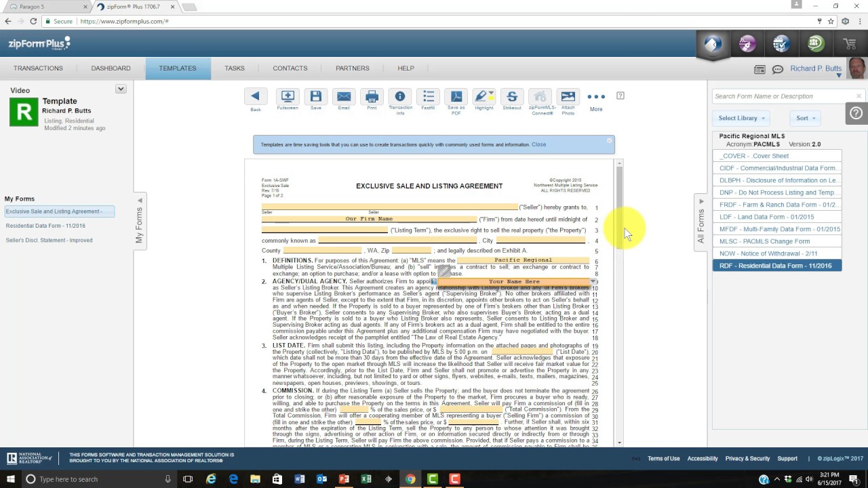Open the shopping cart icon
868x488 pixels.
point(850,43)
